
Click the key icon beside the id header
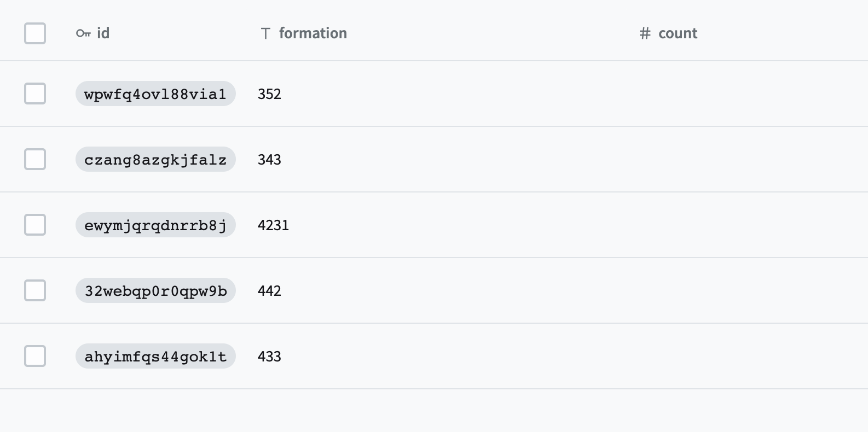click(83, 33)
